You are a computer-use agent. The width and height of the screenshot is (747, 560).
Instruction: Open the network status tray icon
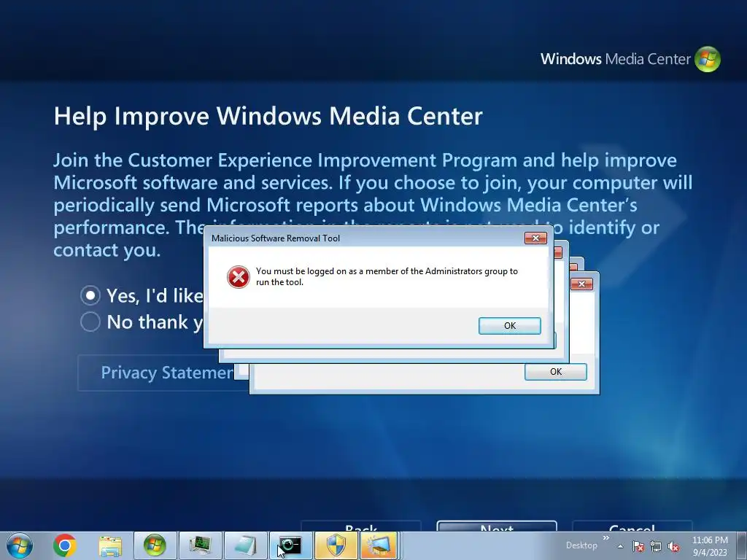pyautogui.click(x=656, y=546)
